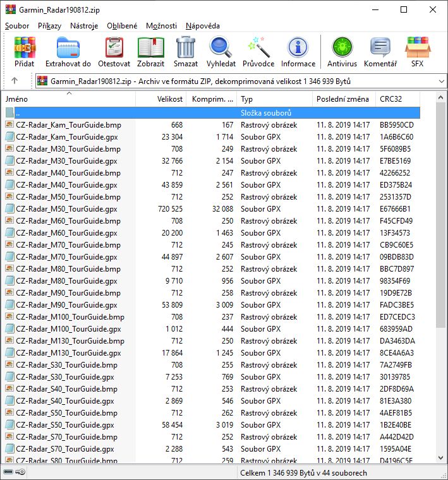Click the archive icon in address bar
The width and height of the screenshot is (448, 480).
(x=42, y=81)
